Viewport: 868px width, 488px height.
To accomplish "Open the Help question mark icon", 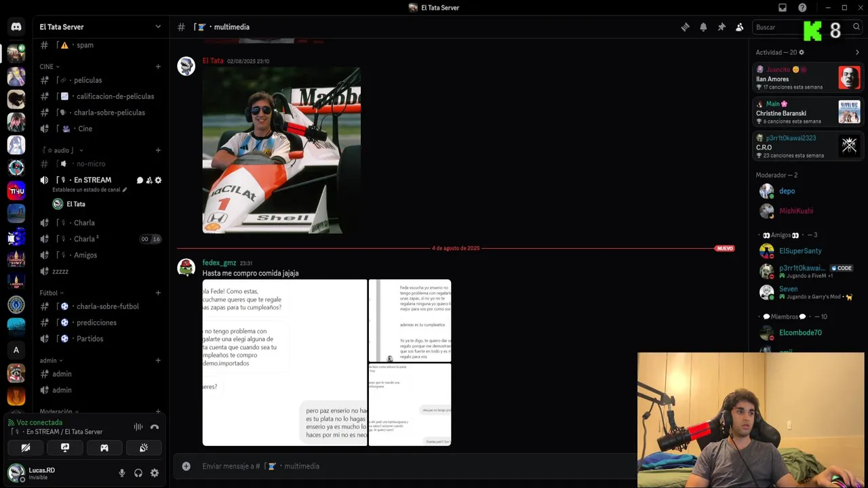I will tap(802, 7).
